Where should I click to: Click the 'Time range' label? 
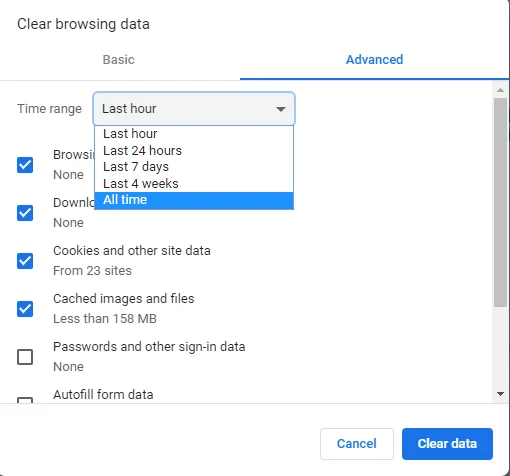[x=49, y=109]
